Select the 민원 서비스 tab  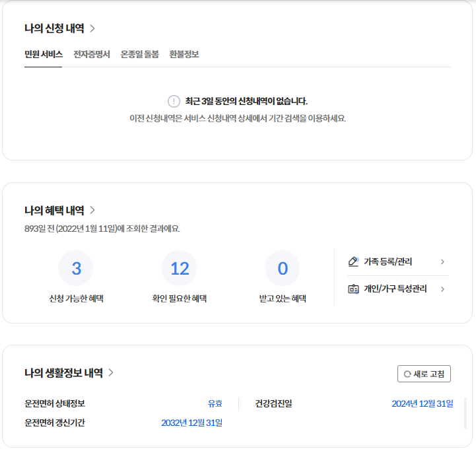pos(44,54)
